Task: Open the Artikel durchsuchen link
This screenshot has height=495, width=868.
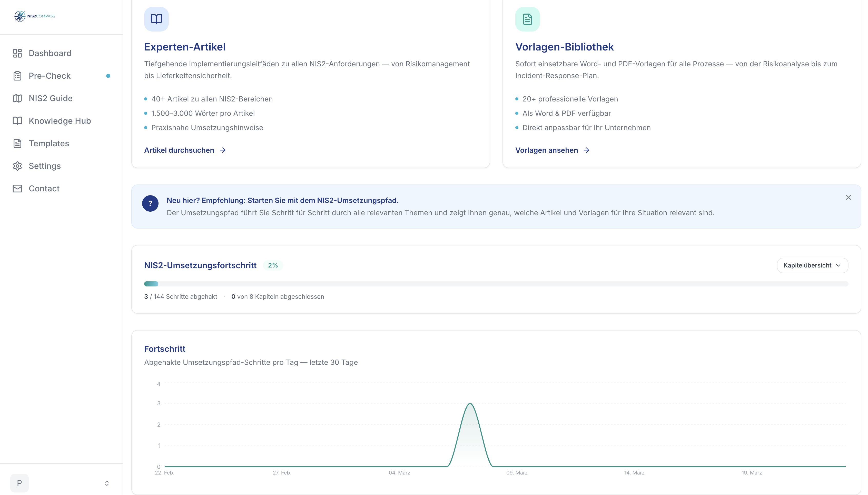Action: (185, 150)
